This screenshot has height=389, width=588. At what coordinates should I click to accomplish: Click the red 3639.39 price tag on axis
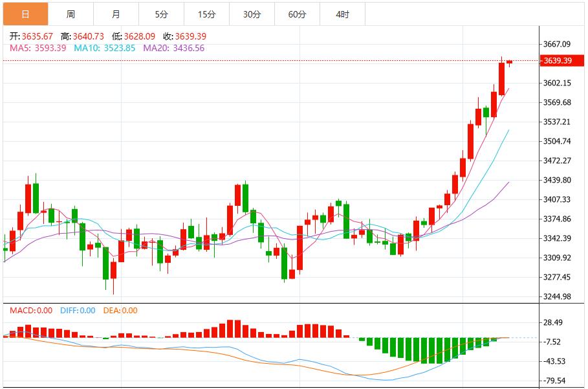563,59
